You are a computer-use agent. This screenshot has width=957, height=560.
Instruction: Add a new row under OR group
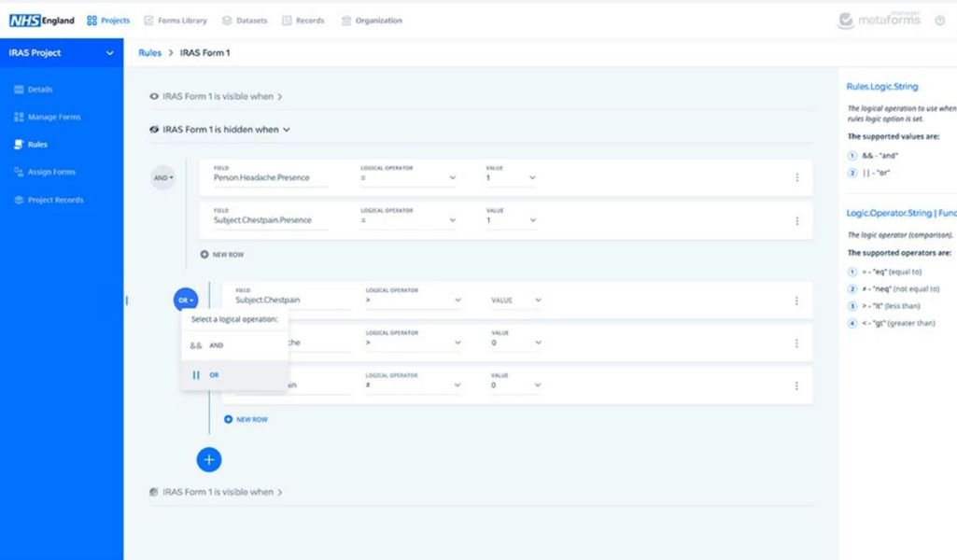point(246,419)
